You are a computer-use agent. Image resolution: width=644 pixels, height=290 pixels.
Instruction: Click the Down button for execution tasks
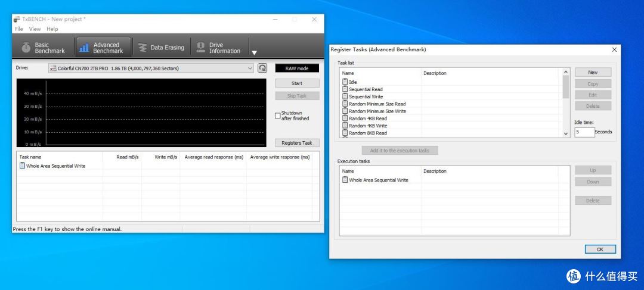pyautogui.click(x=593, y=182)
